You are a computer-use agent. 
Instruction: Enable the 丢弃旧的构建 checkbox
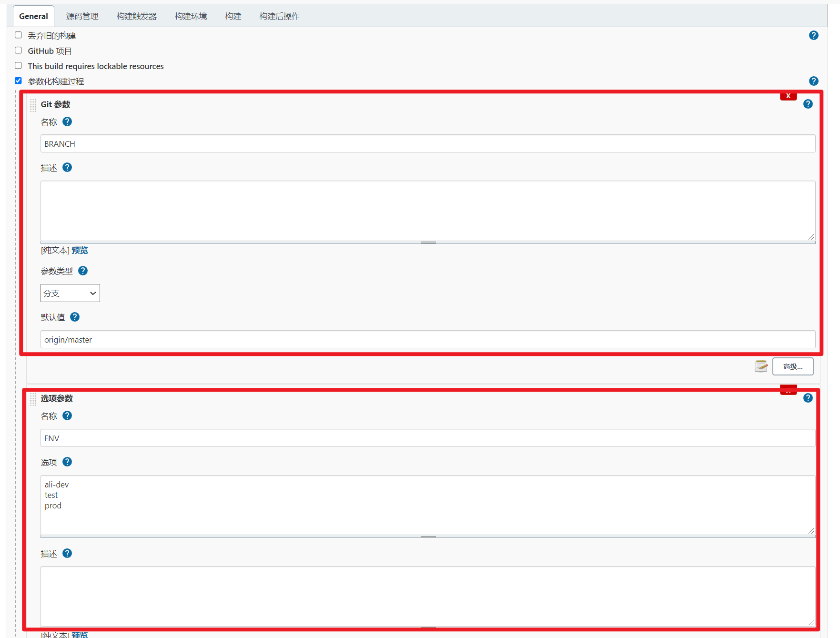click(x=18, y=34)
